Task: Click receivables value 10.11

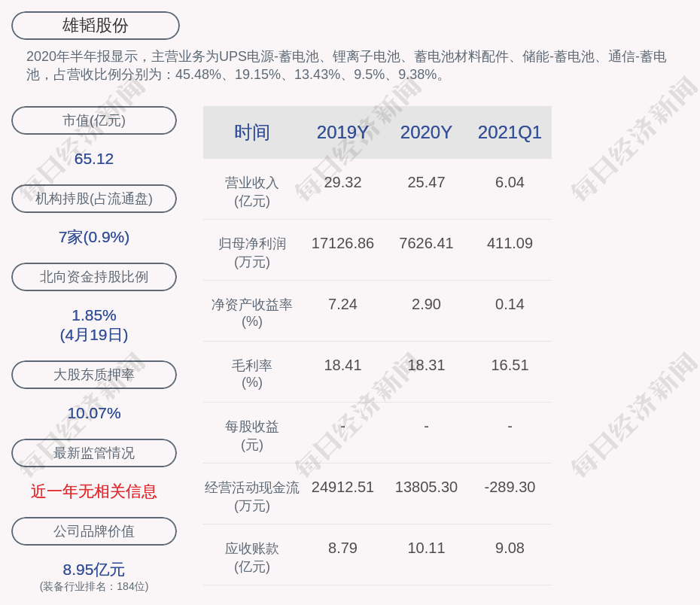Action: point(426,548)
